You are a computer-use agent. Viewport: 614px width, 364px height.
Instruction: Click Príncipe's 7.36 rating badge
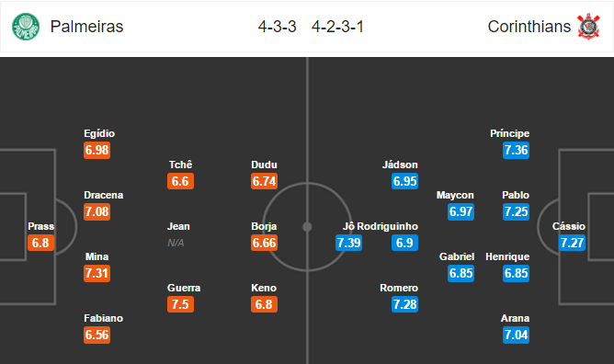[x=516, y=150]
